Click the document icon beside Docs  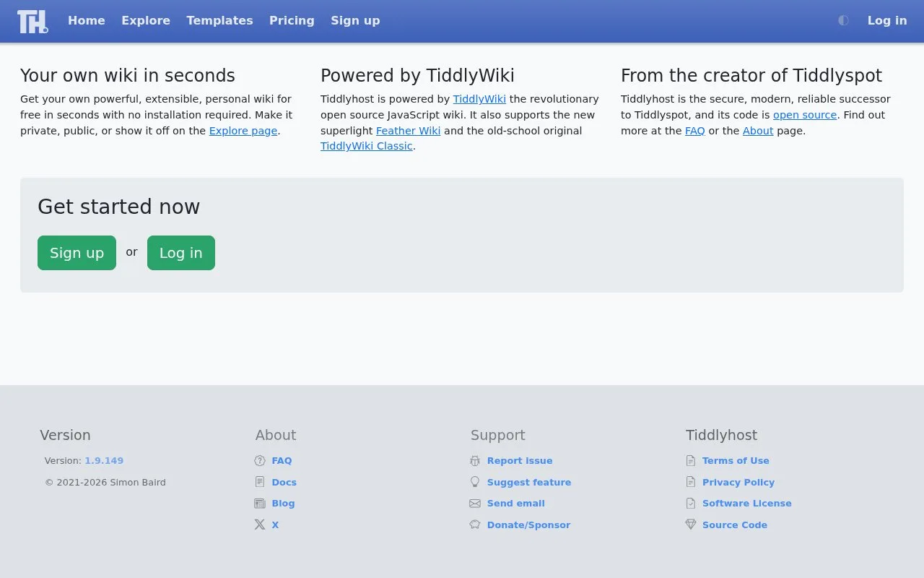pos(260,482)
